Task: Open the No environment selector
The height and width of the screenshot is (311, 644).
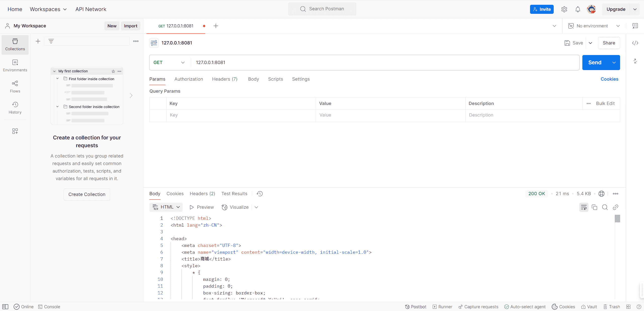Action: click(594, 26)
